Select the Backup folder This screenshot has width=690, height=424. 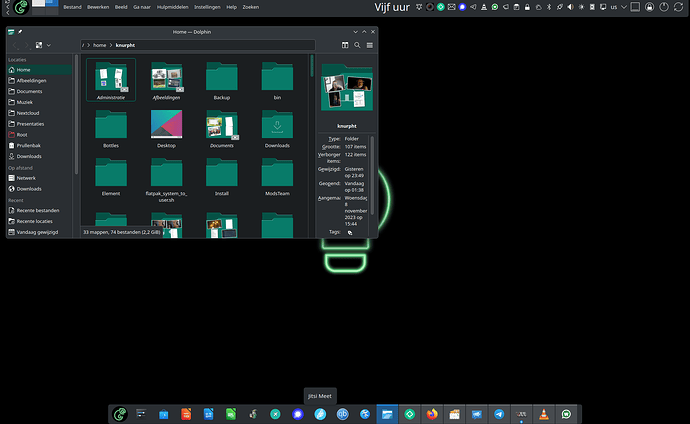point(222,80)
